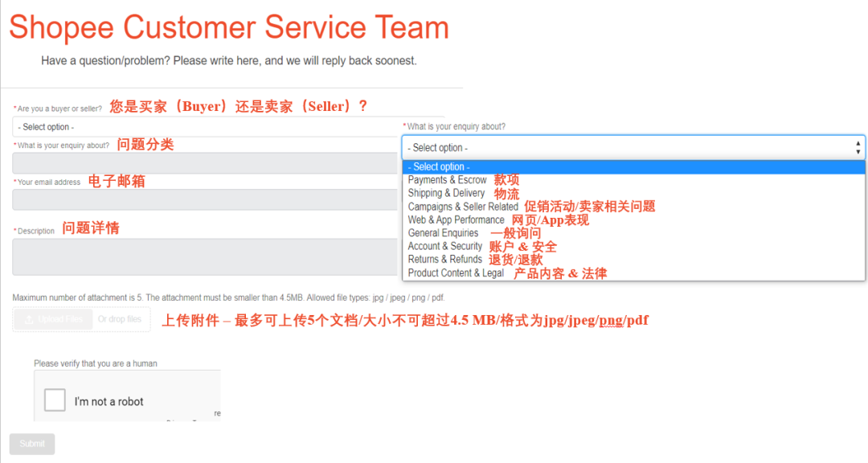Click the 'Your email address' label
The width and height of the screenshot is (868, 463).
[49, 182]
